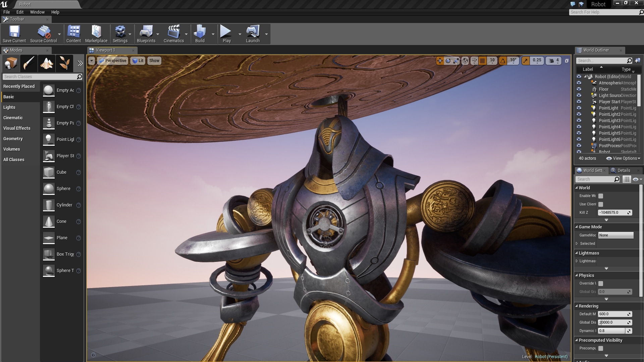Open the Window menu
644x362 pixels.
coord(37,12)
